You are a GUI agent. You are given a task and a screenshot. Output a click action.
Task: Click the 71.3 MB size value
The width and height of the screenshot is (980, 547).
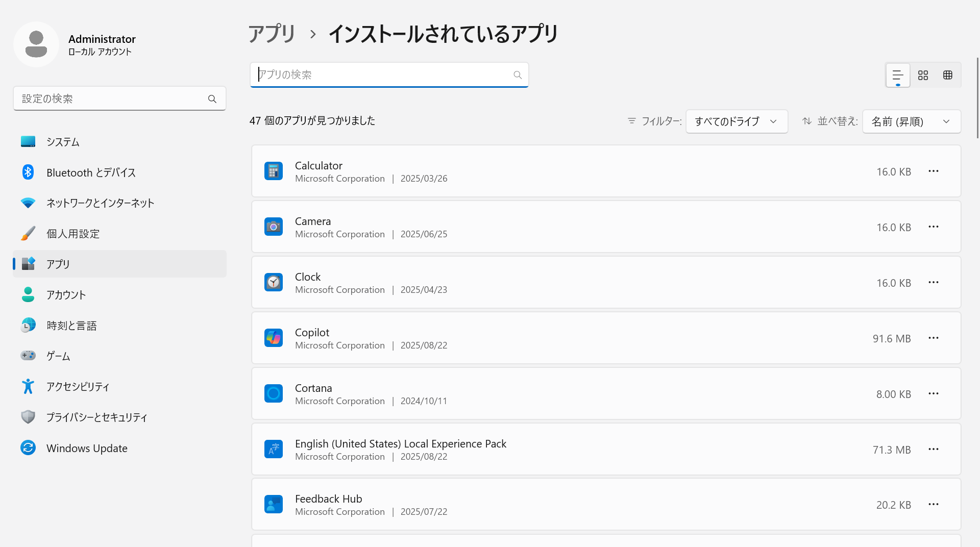pyautogui.click(x=892, y=450)
